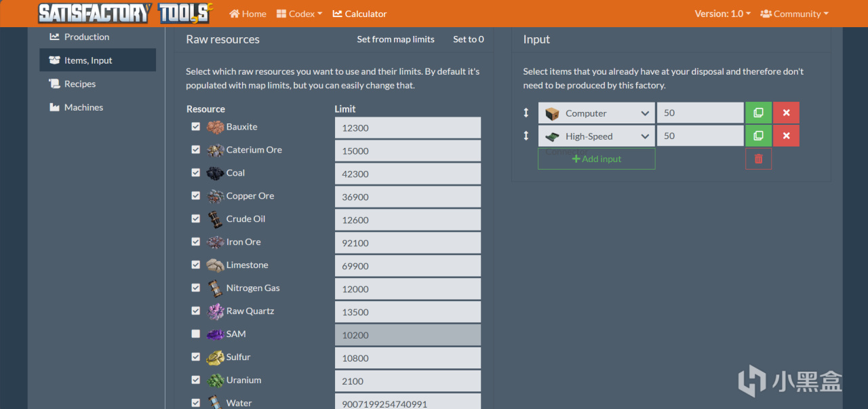Viewport: 868px width, 409px height.
Task: Click the Uranium limit field
Action: pos(408,381)
